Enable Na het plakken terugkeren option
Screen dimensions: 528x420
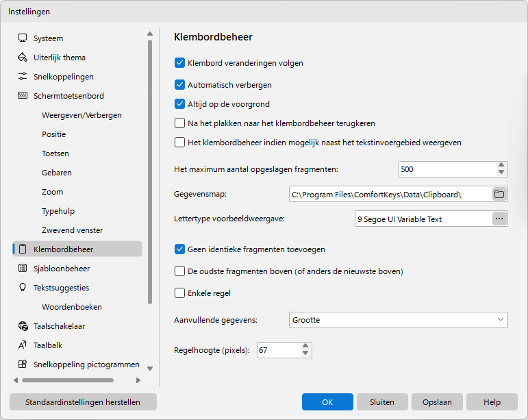179,123
